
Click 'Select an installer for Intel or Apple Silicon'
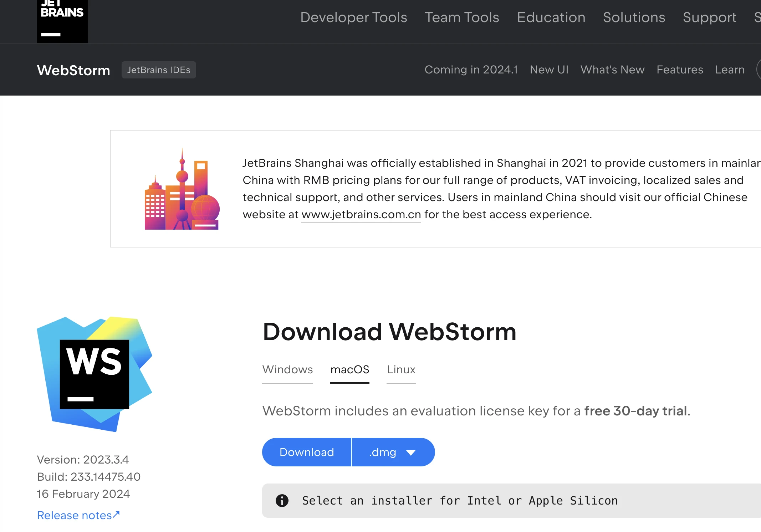click(460, 501)
